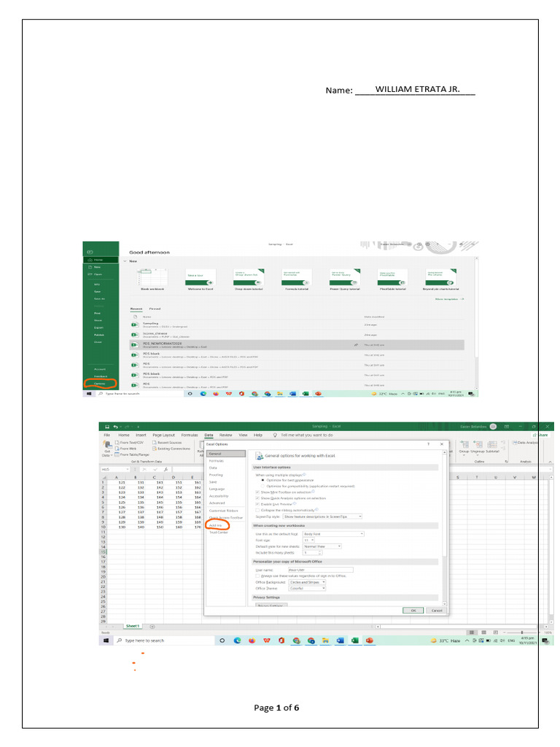Click the Undo arrow in Excel's title bar
Viewport: 560px width, 747px height.
116,427
